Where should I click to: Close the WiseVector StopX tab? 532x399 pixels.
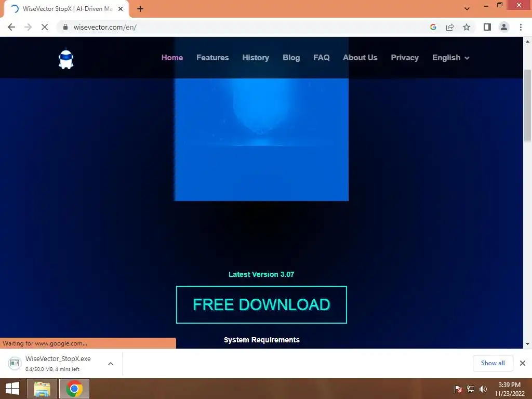coord(121,9)
